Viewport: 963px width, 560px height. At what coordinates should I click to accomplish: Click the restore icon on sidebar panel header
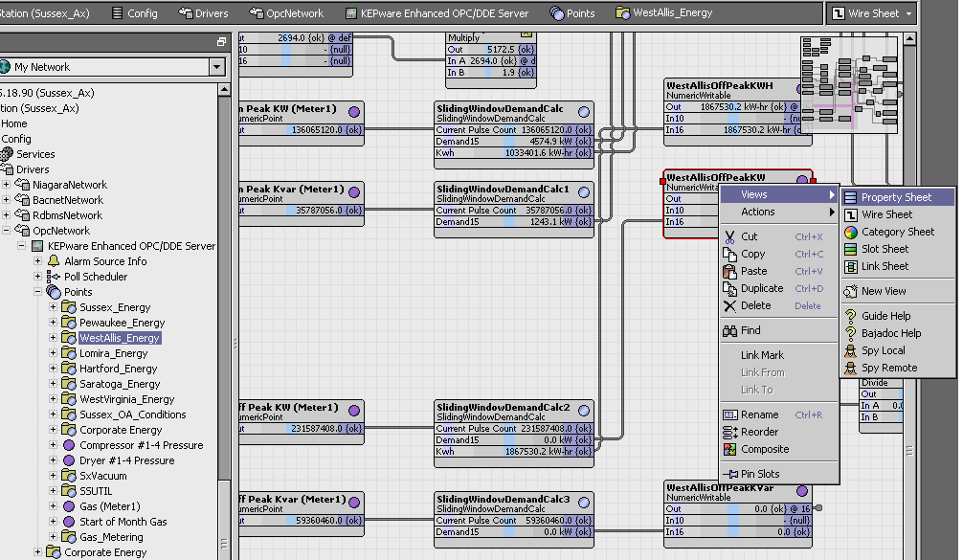point(222,42)
